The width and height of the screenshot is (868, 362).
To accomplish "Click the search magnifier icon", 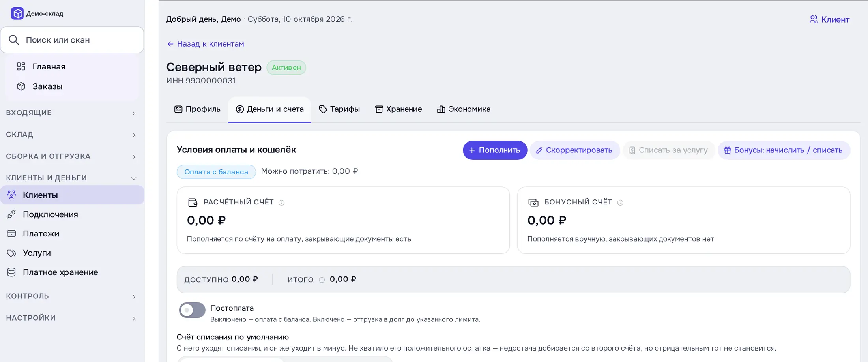I will [x=14, y=40].
